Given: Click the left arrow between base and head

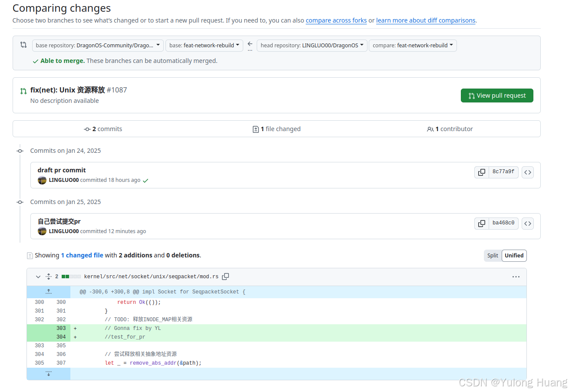Looking at the screenshot, I should pos(250,44).
